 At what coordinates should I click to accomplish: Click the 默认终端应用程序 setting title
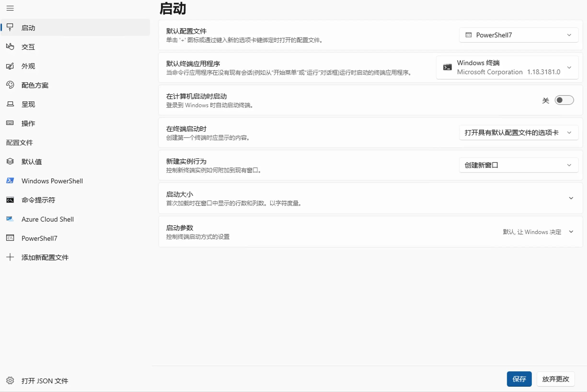click(x=193, y=63)
